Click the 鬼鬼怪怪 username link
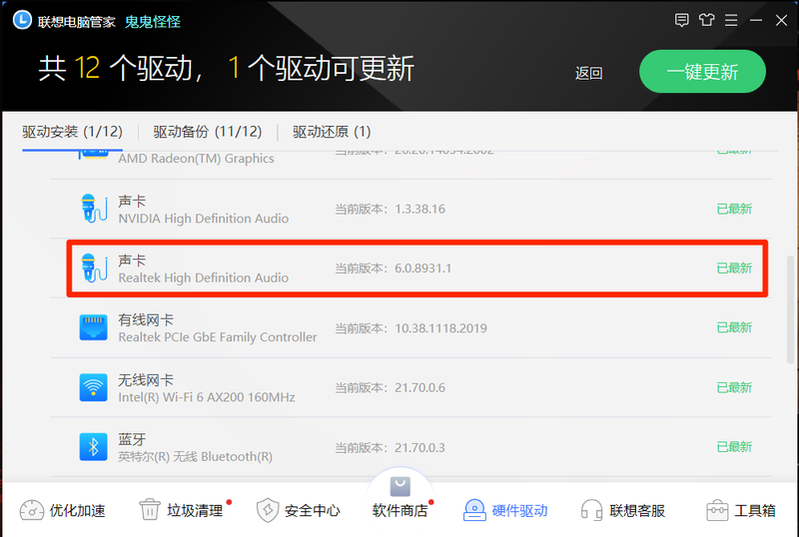The width and height of the screenshot is (799, 537). [x=153, y=22]
